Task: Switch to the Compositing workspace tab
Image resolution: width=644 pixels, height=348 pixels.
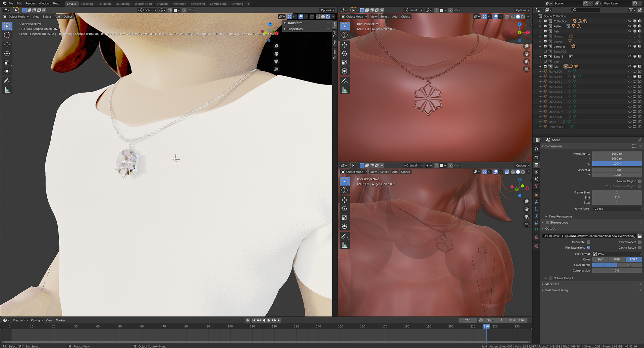Action: click(x=218, y=4)
